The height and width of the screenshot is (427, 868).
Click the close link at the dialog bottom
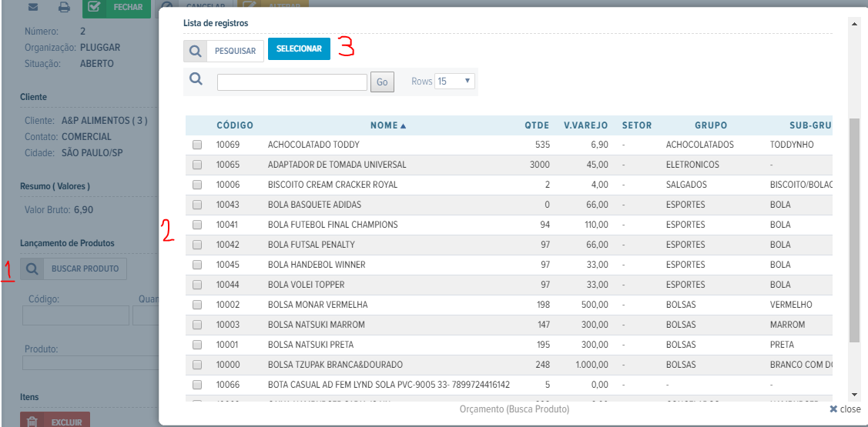click(x=845, y=409)
